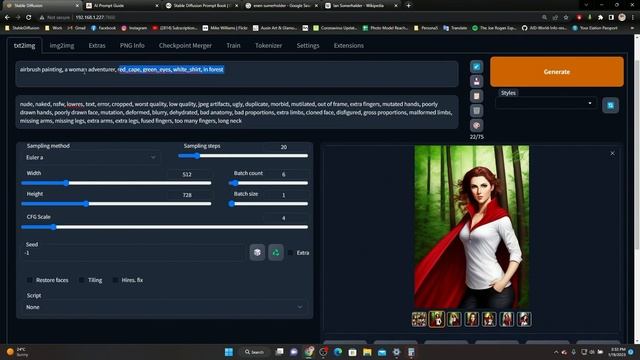This screenshot has height=360, width=640.
Task: Open the Chrome extensions puzzle icon
Action: click(x=600, y=17)
